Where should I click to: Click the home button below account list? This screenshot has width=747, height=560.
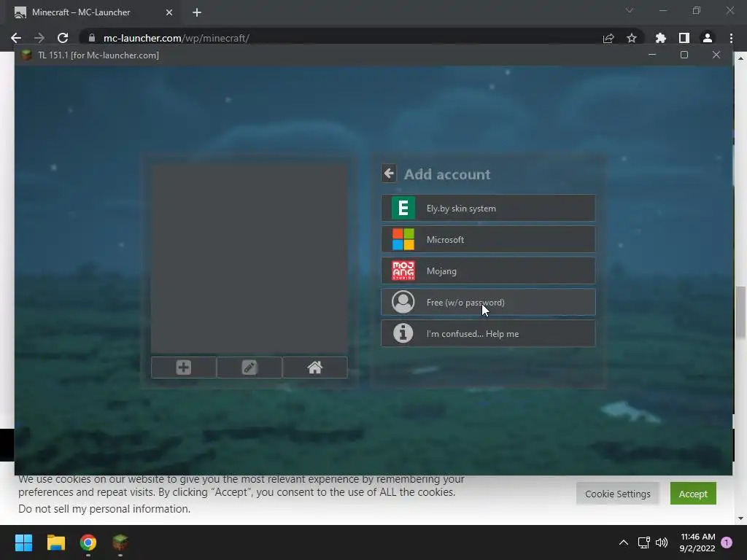(315, 367)
